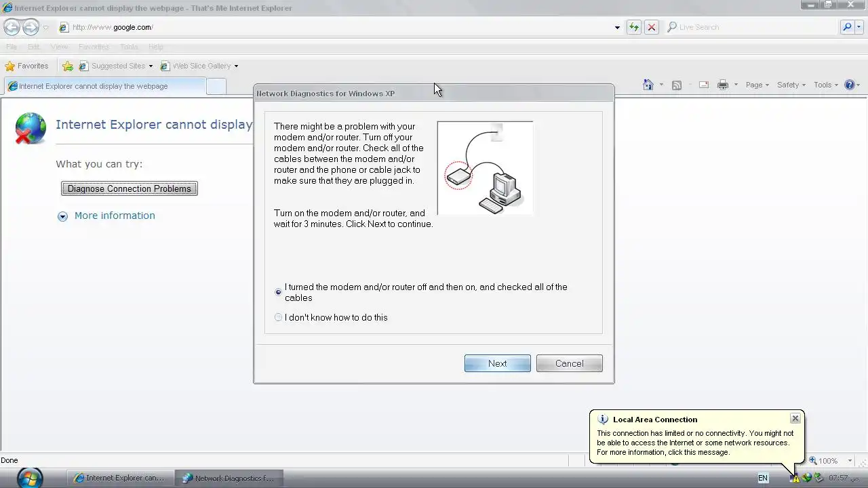Click Next in Network Diagnostics dialog
The height and width of the screenshot is (488, 868).
point(498,363)
